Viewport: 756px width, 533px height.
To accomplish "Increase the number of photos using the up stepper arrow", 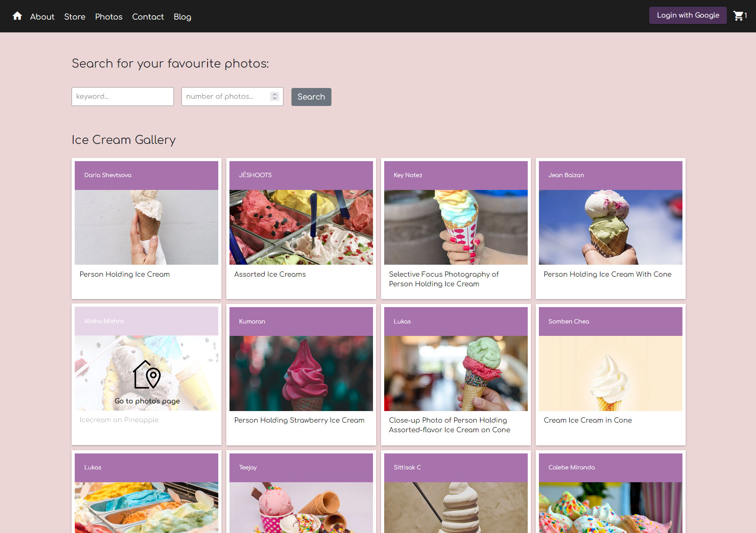I will coord(274,94).
